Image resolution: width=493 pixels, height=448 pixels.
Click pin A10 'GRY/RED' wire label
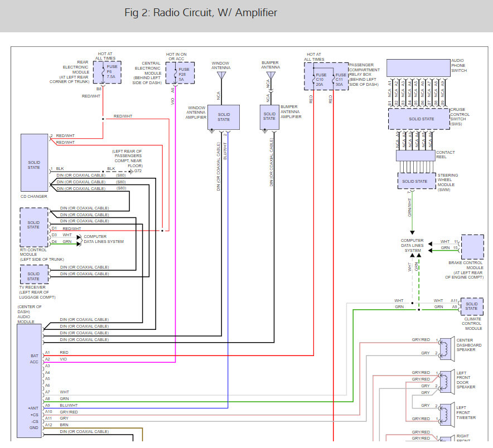(69, 412)
